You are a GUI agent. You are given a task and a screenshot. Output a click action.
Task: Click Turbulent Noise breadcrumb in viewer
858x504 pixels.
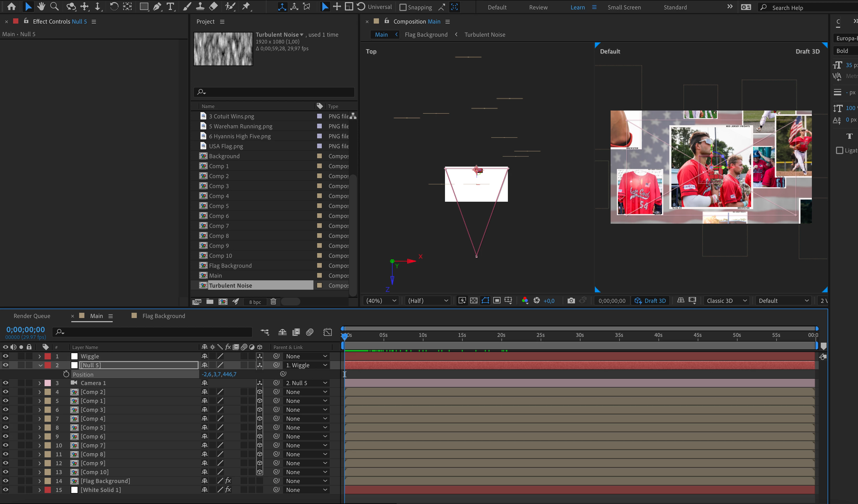coord(485,34)
